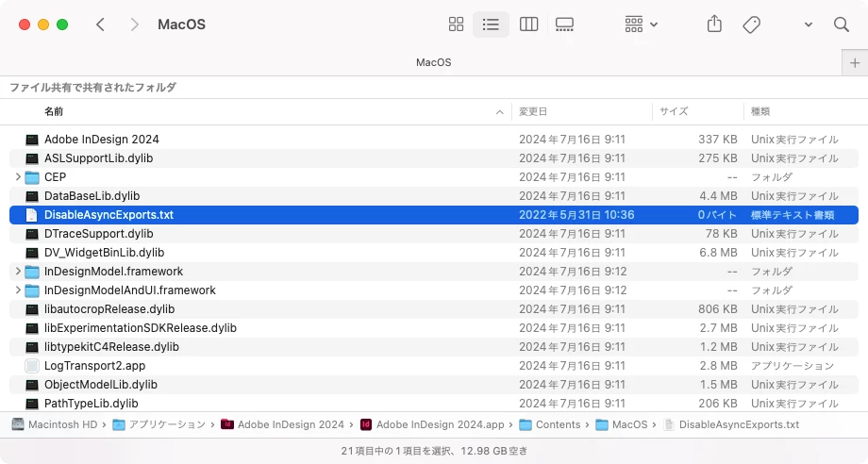
Task: Select the ObjectModelLib.dylib file name
Action: pyautogui.click(x=101, y=385)
